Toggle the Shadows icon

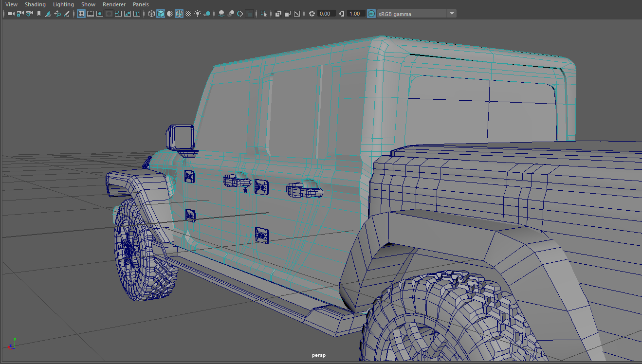207,14
